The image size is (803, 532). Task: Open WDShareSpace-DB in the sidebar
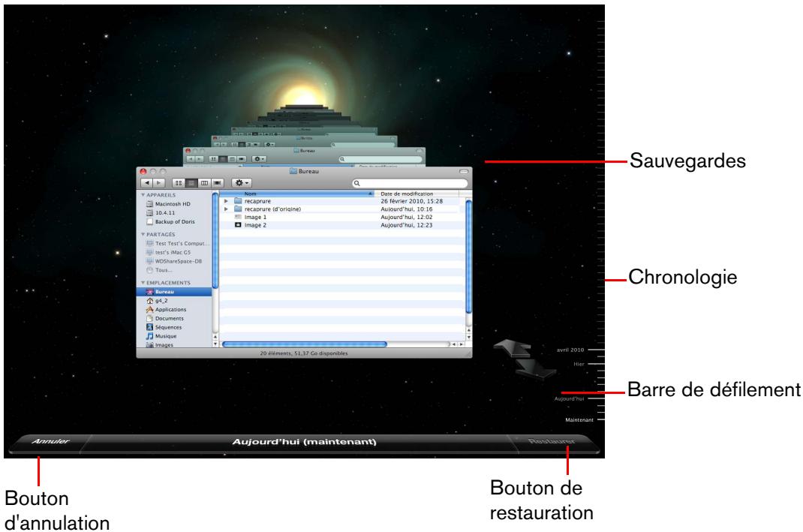pyautogui.click(x=173, y=261)
